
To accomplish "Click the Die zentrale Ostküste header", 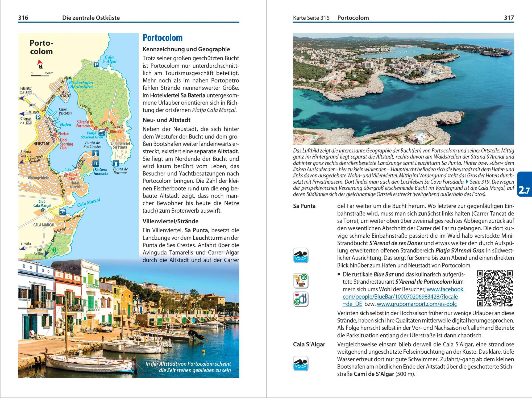I will coord(91,18).
